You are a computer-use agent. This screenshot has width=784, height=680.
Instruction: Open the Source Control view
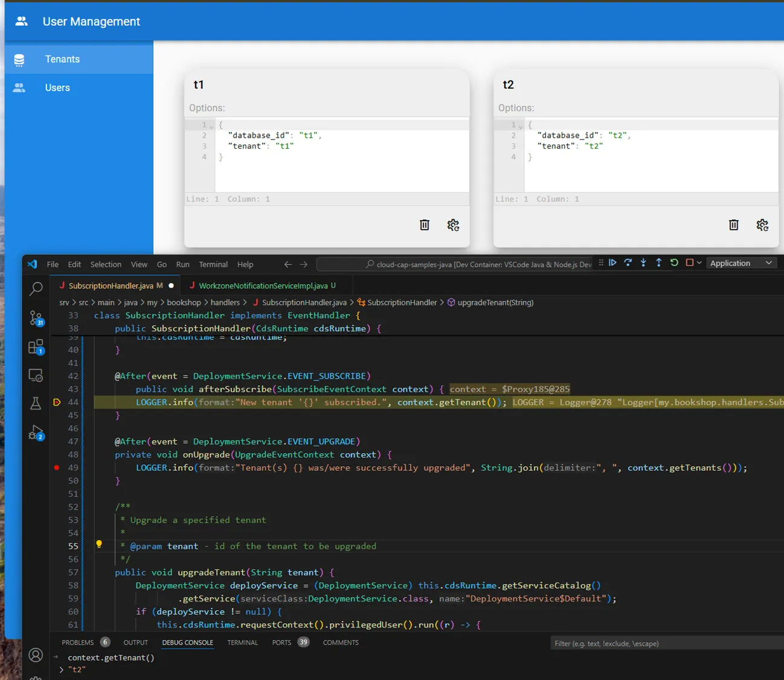coord(36,318)
